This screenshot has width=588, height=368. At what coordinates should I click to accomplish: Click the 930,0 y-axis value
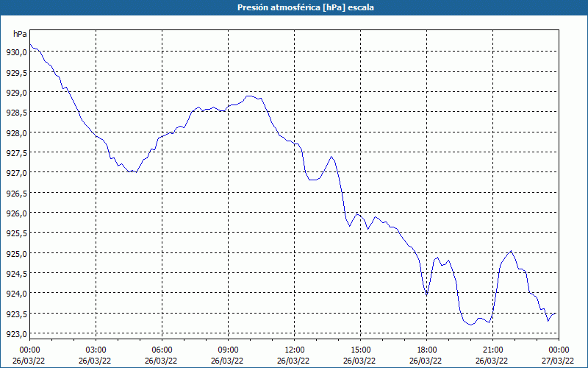[x=16, y=52]
